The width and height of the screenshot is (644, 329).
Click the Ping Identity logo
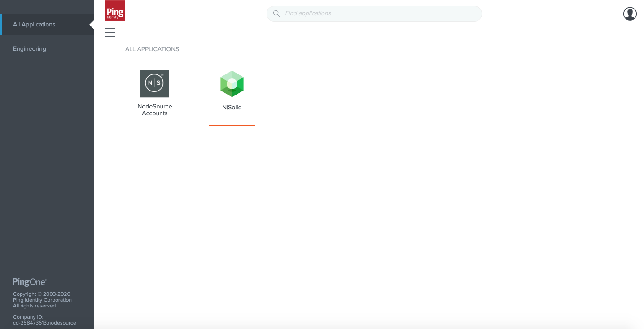115,11
